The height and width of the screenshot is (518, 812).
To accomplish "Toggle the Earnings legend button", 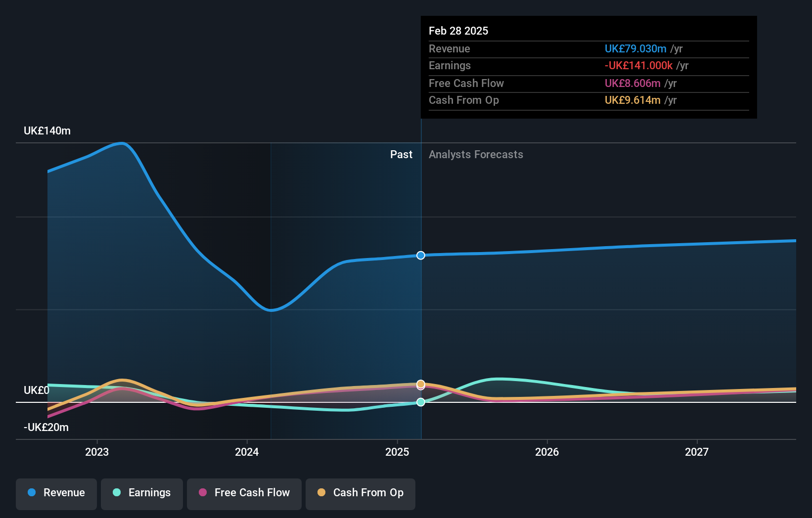I will [142, 494].
